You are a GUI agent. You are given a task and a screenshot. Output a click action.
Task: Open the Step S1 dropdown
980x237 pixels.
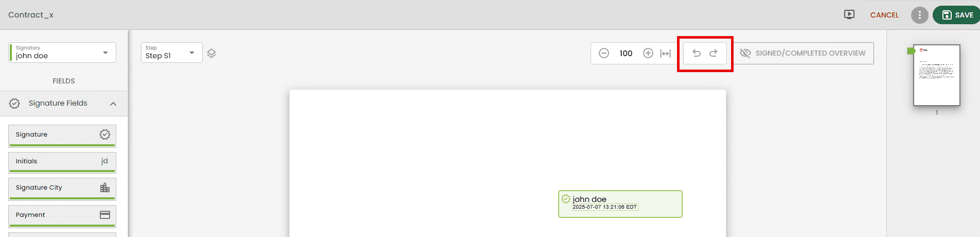click(171, 53)
